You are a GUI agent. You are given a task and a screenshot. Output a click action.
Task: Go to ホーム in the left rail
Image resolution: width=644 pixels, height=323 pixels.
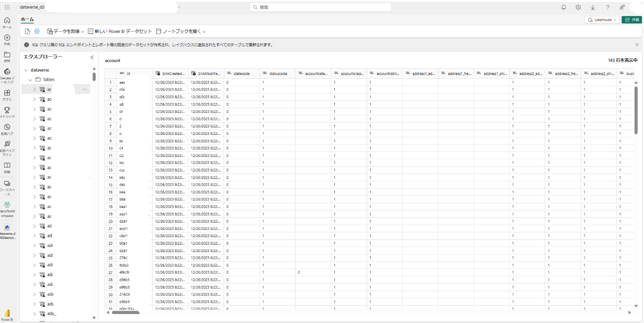click(7, 22)
